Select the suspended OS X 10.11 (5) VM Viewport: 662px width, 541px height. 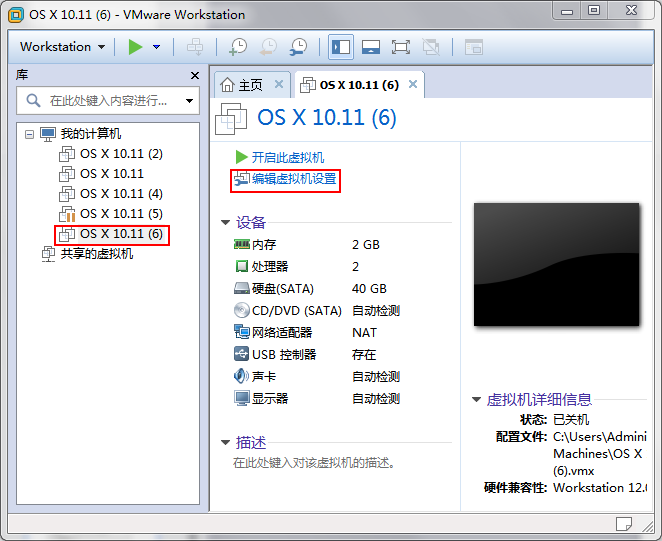pos(121,214)
